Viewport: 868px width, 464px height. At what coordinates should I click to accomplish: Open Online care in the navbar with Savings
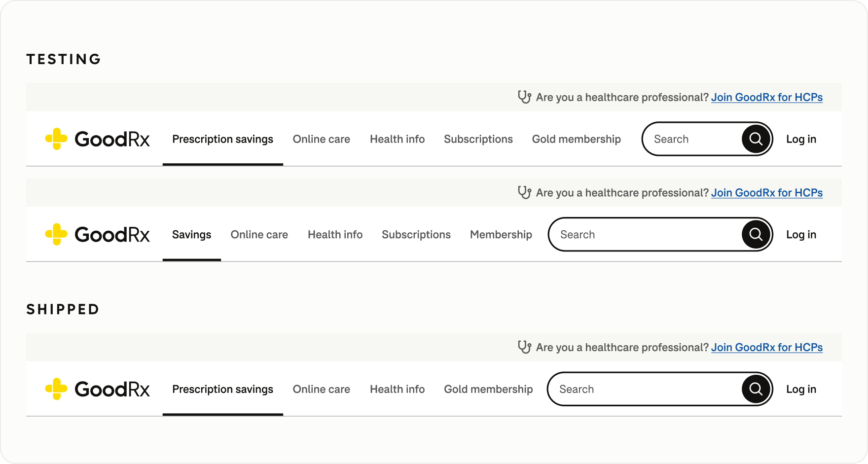(259, 235)
